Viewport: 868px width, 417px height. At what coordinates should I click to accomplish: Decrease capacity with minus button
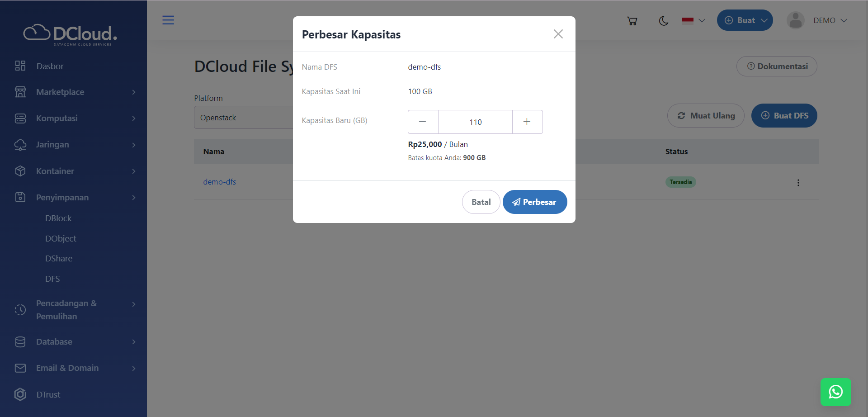pos(423,122)
